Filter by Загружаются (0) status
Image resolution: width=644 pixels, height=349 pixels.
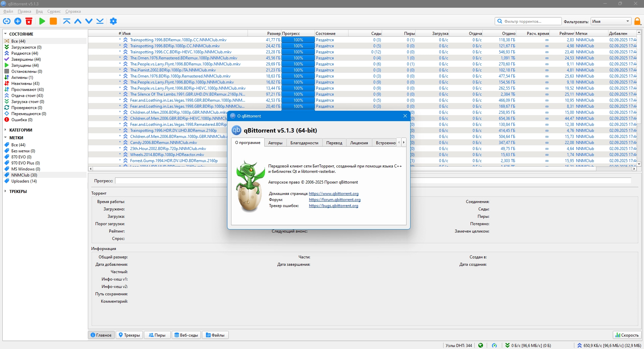[x=26, y=47]
